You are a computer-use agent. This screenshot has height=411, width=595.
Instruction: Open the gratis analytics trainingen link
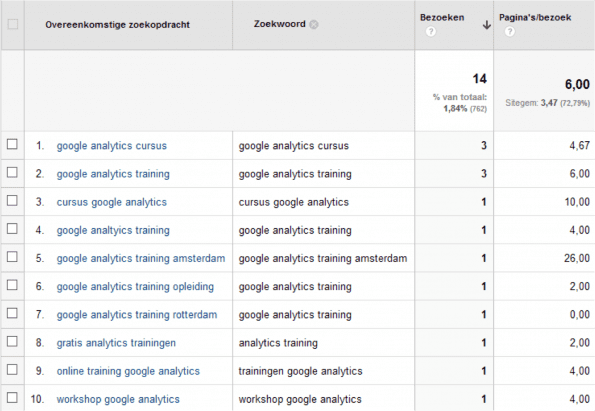(116, 343)
